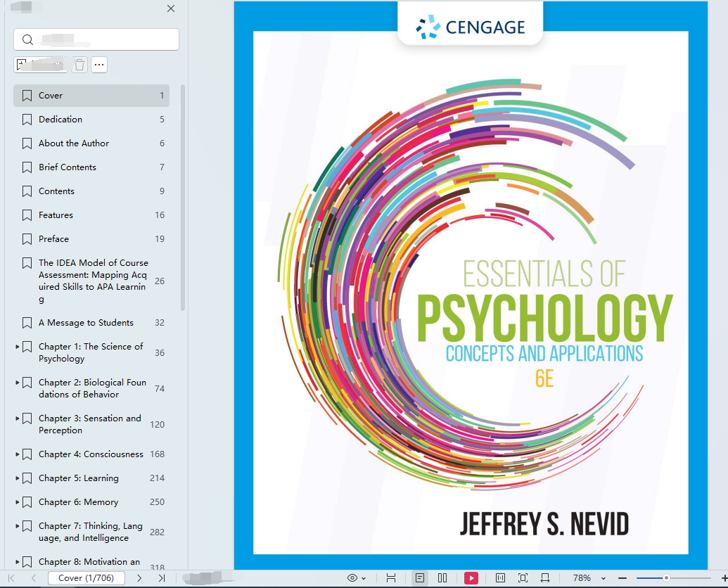The width and height of the screenshot is (728, 588).
Task: Toggle the eye reading mode icon
Action: pyautogui.click(x=352, y=577)
